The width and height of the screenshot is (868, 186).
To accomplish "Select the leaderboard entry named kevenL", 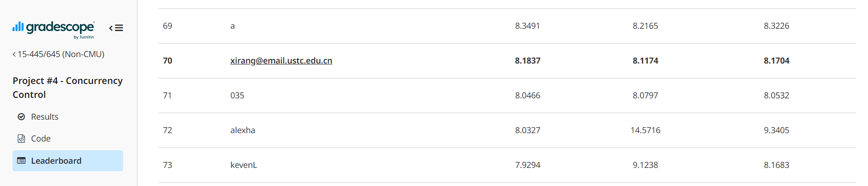I will 243,165.
